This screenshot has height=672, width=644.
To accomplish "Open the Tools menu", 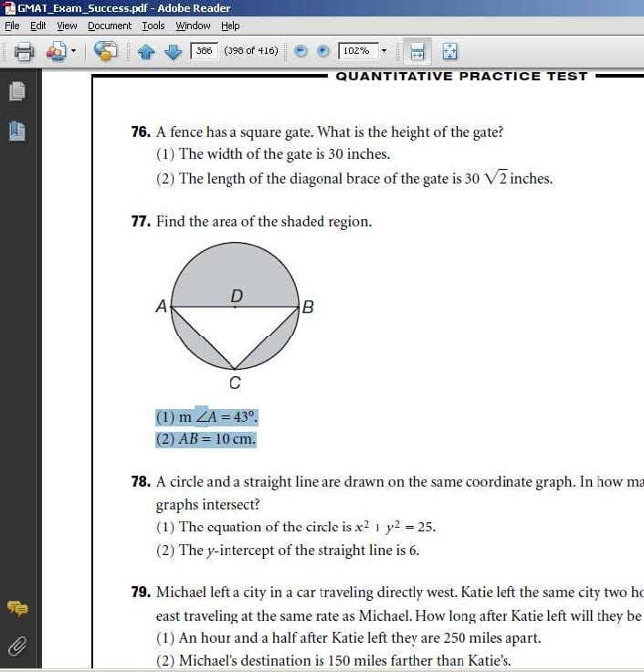I will coord(153,26).
